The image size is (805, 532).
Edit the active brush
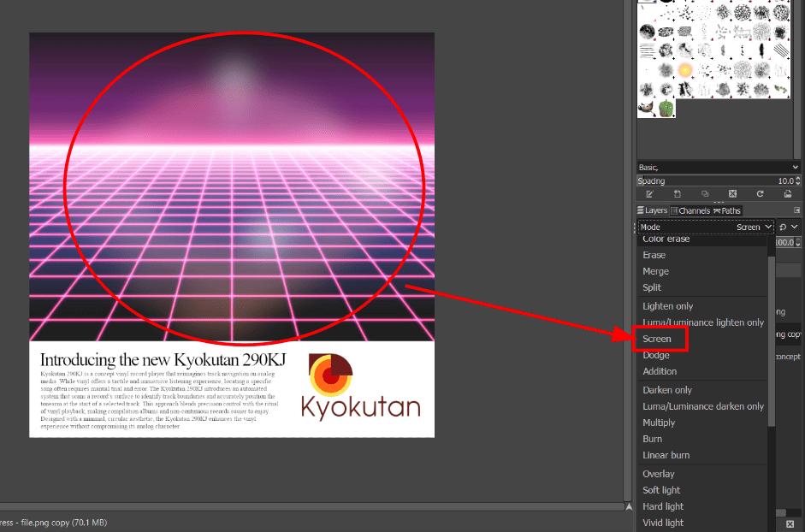point(650,193)
